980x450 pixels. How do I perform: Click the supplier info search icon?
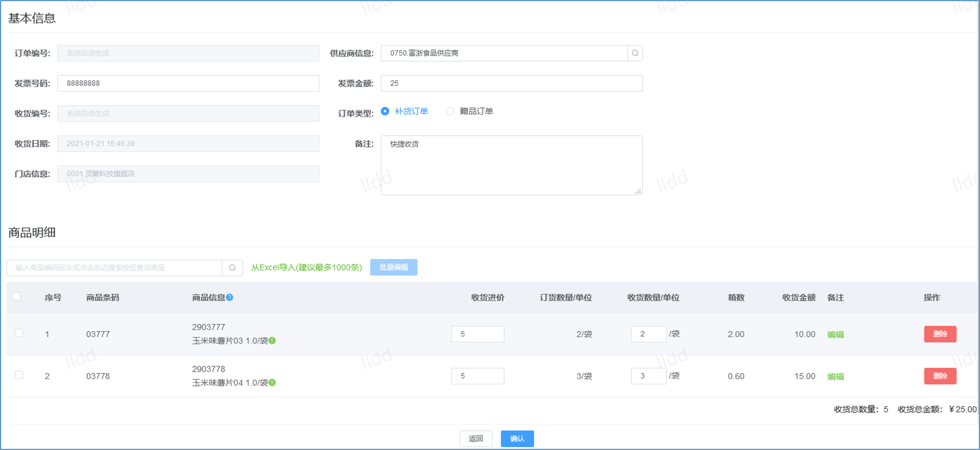pos(635,53)
